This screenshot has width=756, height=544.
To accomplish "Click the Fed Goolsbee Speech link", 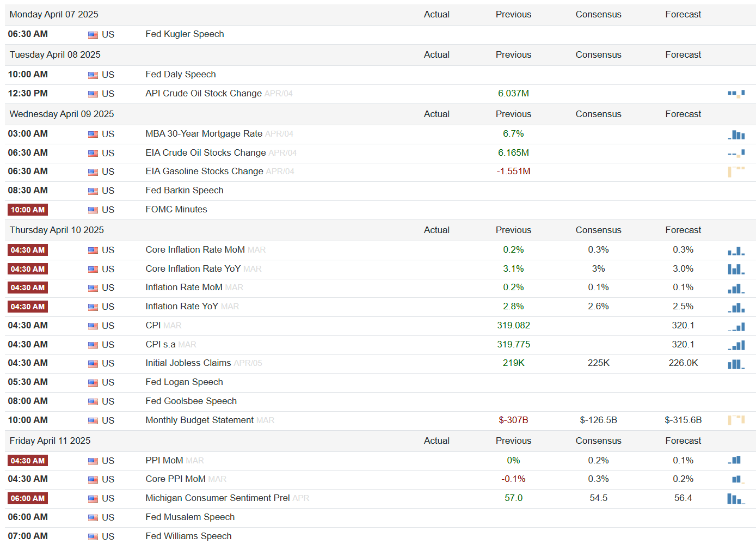I will point(191,401).
